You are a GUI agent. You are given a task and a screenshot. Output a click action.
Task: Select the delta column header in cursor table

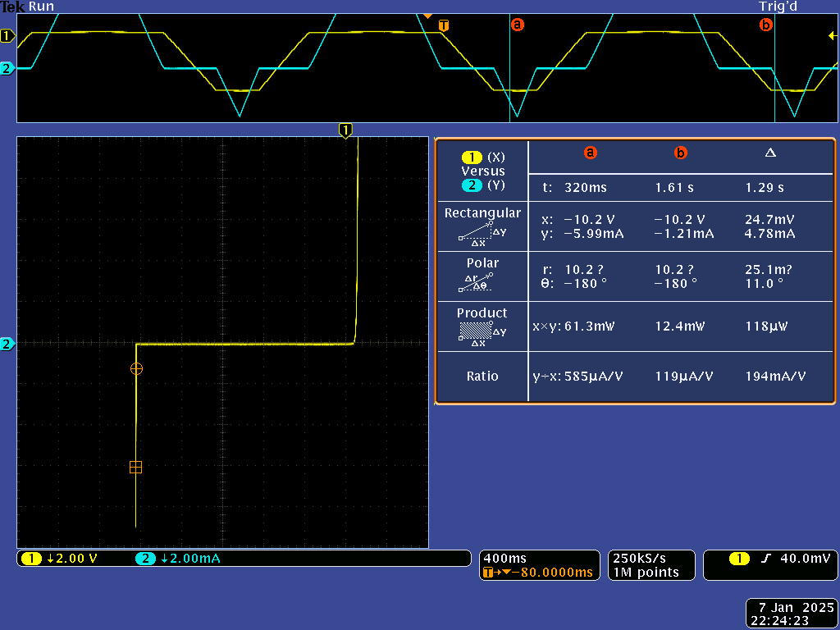[x=769, y=153]
